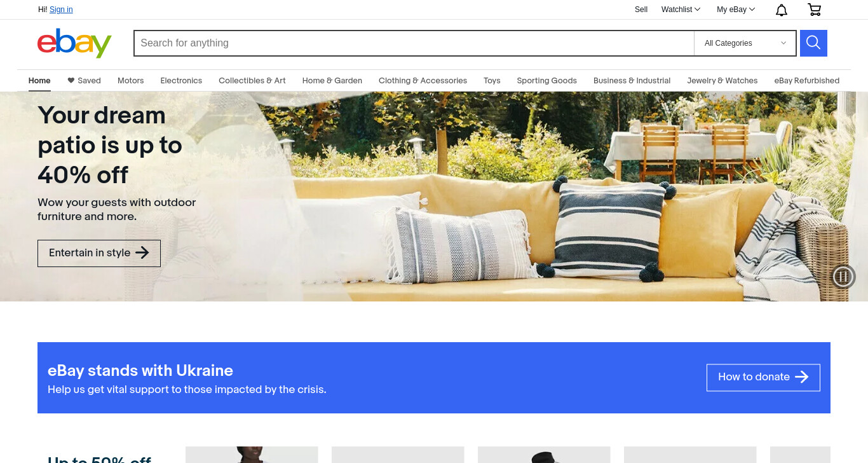Open the Motors category
The width and height of the screenshot is (868, 463).
131,81
